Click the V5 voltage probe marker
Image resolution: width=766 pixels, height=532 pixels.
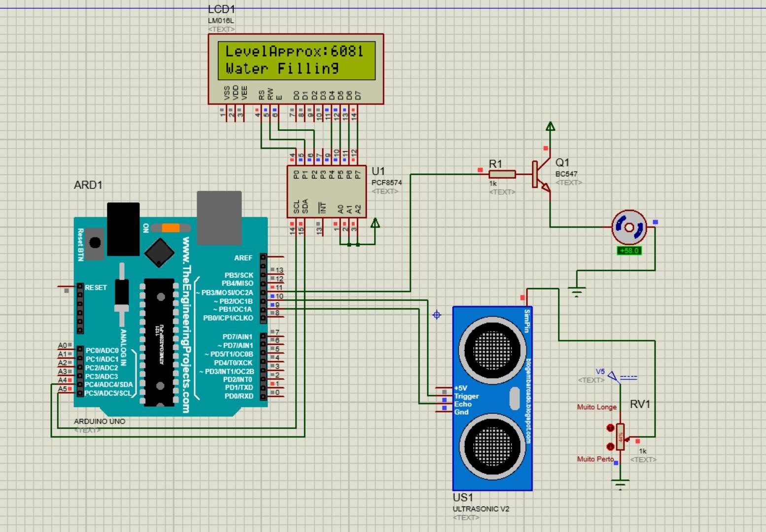[612, 376]
